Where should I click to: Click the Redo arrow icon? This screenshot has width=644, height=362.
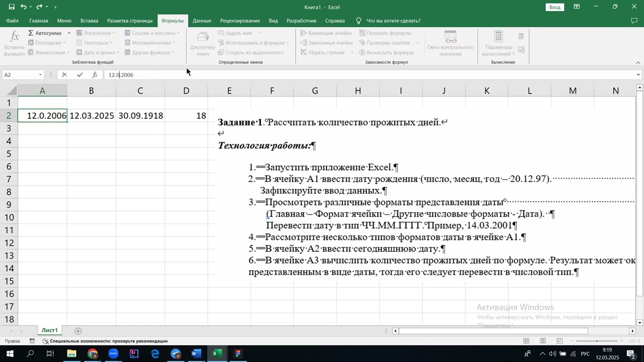pos(39,7)
